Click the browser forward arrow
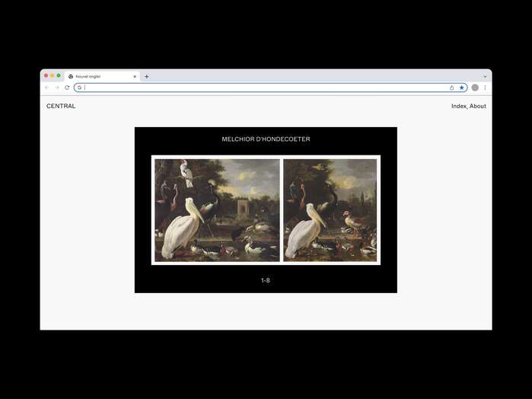This screenshot has width=532, height=399. click(x=56, y=88)
